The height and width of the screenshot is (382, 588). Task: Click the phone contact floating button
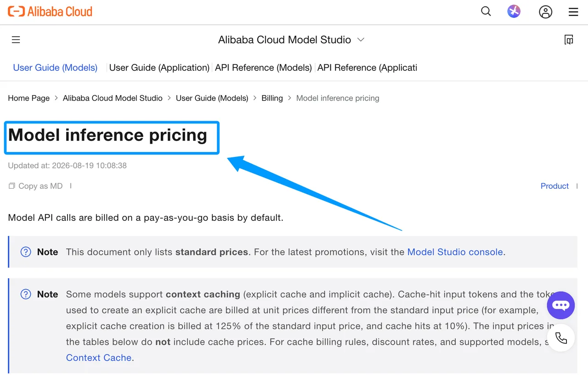(x=561, y=338)
